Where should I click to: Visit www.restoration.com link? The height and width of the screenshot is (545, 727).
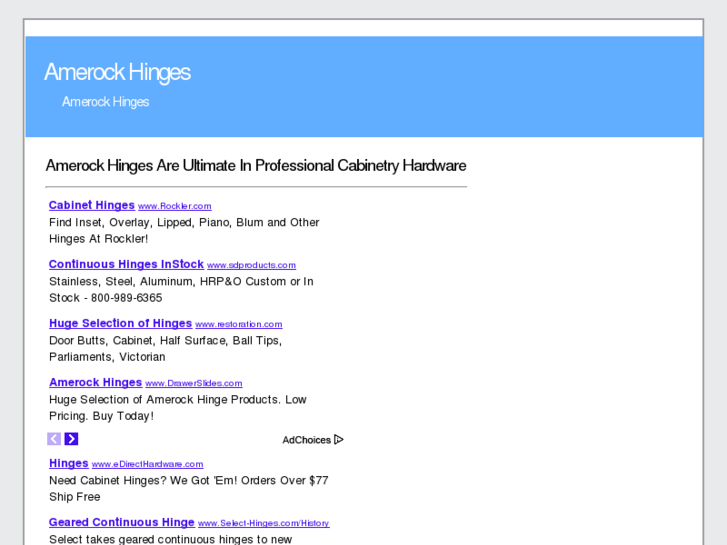pos(239,324)
